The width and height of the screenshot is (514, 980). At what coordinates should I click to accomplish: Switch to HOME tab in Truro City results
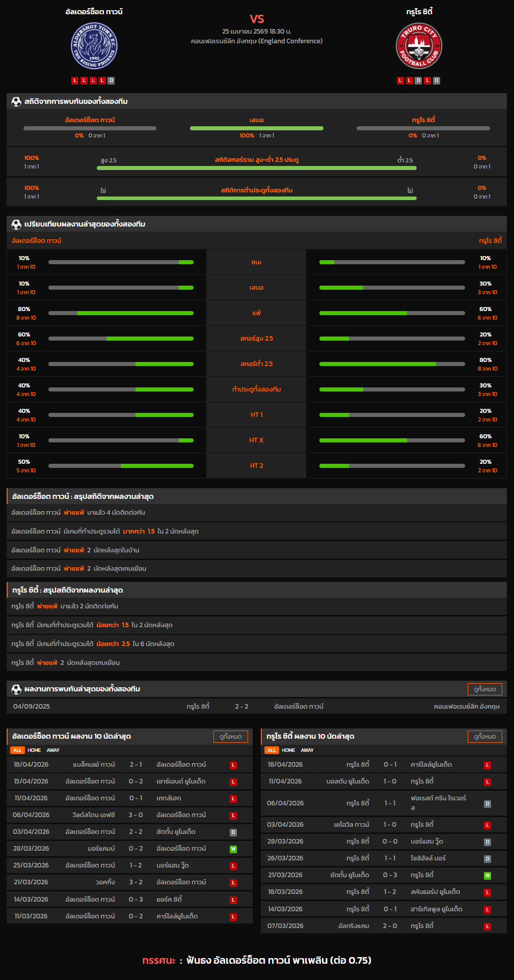click(x=288, y=750)
